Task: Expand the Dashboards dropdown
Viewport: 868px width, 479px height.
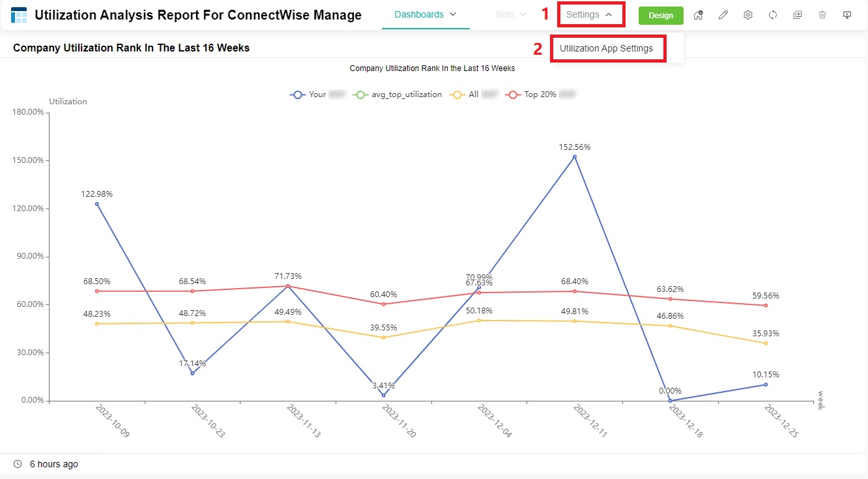Action: tap(425, 14)
